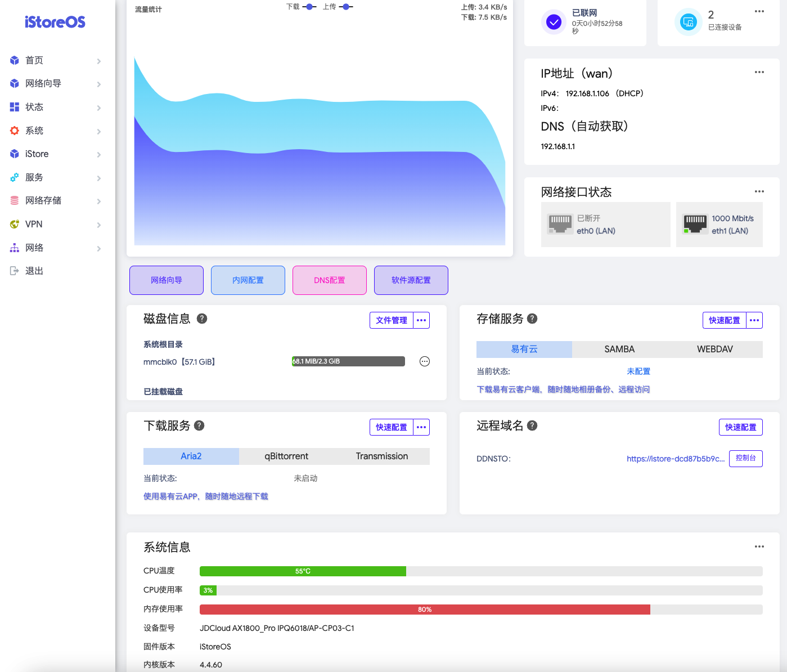Click the 已联网 checkmark status icon

(x=554, y=22)
